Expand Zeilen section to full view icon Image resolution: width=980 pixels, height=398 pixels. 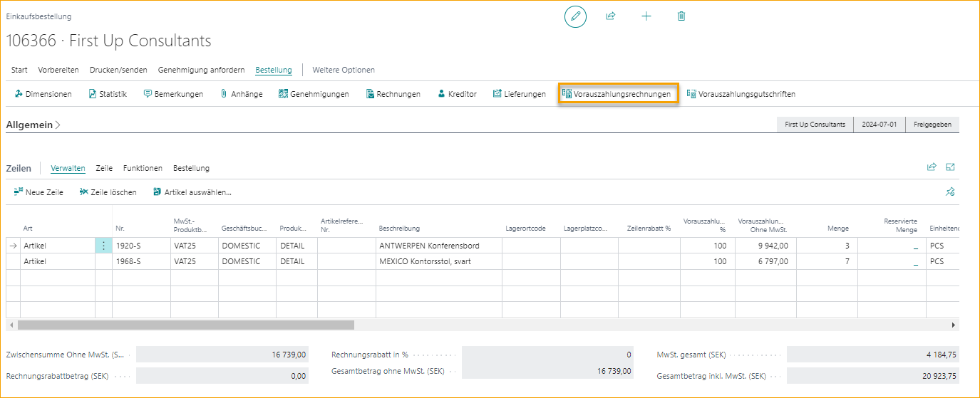950,167
